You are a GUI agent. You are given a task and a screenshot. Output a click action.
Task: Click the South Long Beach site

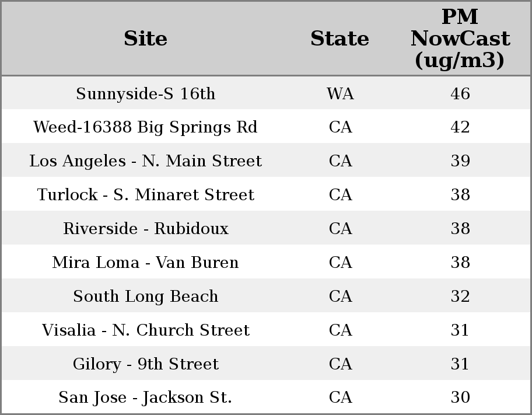point(145,296)
